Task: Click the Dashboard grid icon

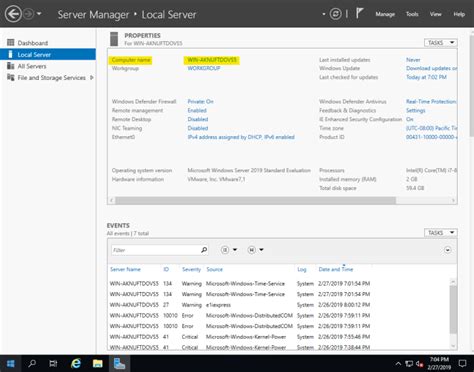Action: click(x=11, y=43)
